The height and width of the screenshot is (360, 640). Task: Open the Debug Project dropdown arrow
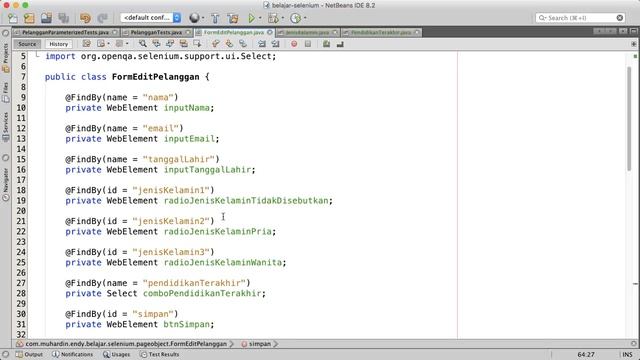[282, 18]
